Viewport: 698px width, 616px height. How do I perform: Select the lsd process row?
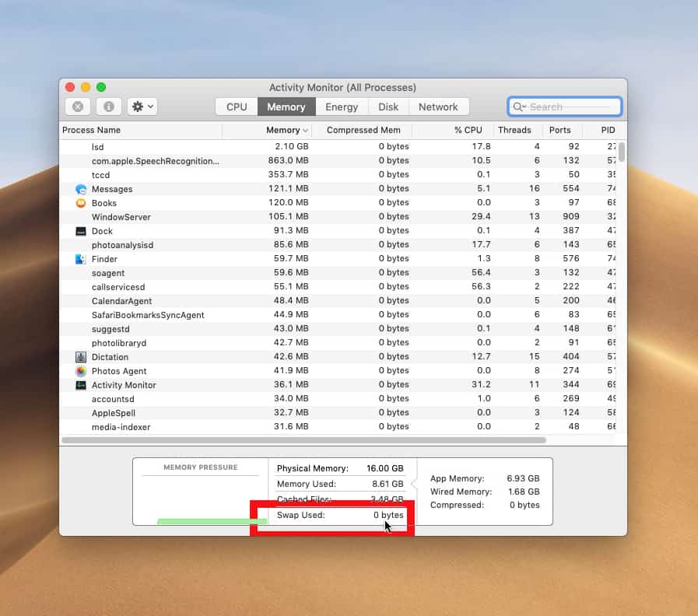click(x=338, y=146)
